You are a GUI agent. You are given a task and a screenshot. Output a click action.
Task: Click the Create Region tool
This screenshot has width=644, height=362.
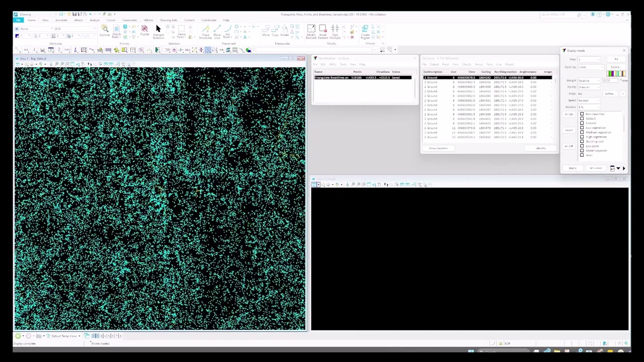[x=365, y=32]
